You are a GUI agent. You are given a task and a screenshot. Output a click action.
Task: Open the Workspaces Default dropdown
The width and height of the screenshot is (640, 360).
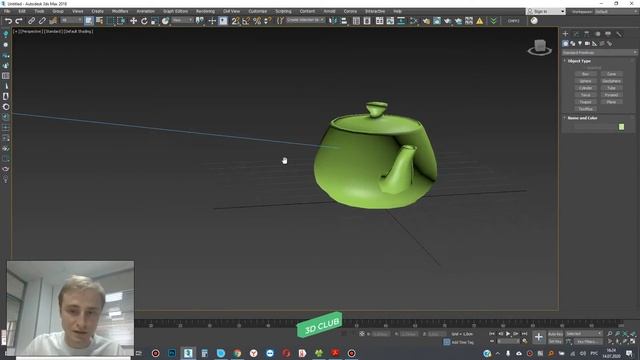pos(616,11)
